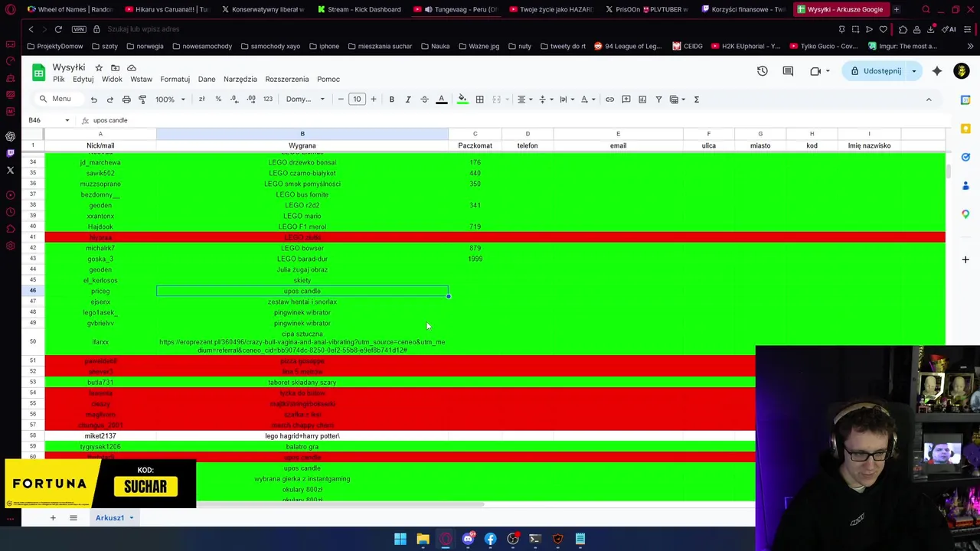
Task: Decrease the number of decimal places
Action: tap(234, 99)
